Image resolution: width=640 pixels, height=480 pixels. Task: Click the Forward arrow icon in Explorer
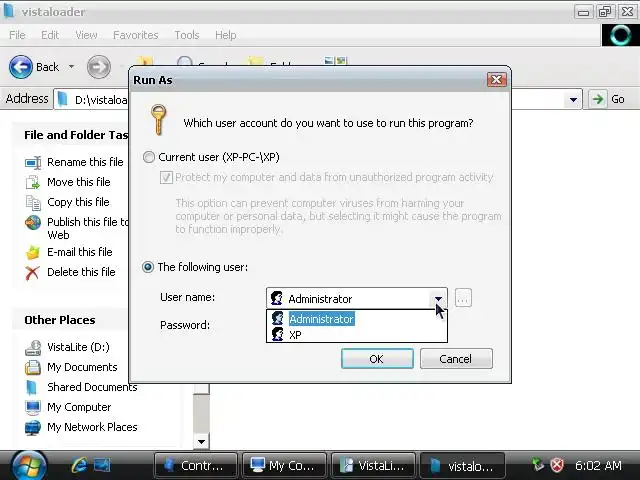tap(98, 67)
